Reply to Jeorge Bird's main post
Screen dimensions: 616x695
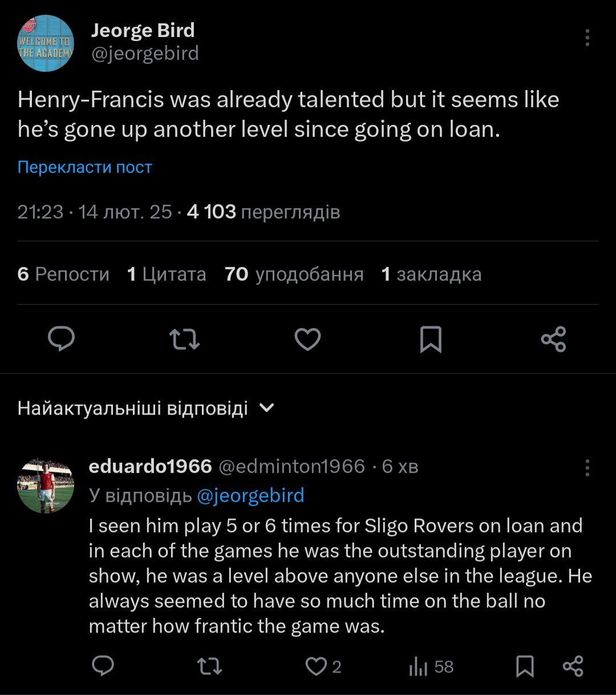pos(61,339)
